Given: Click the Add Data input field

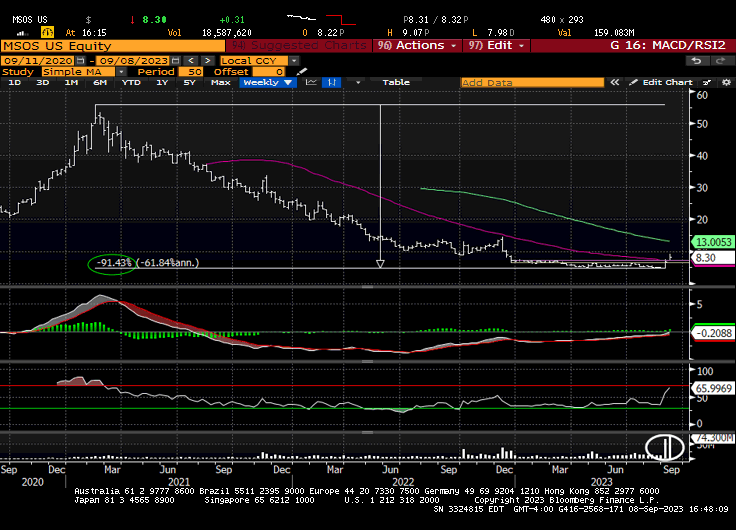Looking at the screenshot, I should point(532,83).
